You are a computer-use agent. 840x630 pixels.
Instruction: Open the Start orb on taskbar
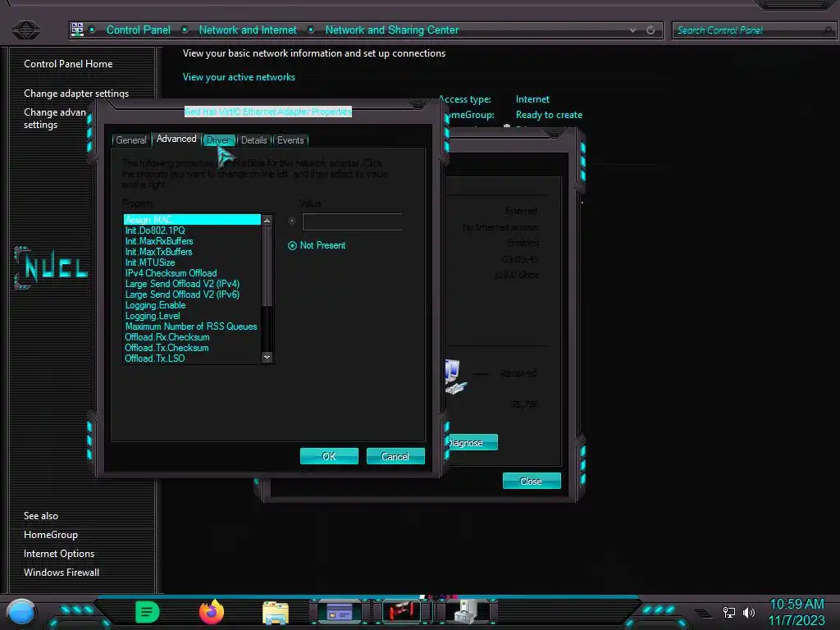[x=21, y=612]
